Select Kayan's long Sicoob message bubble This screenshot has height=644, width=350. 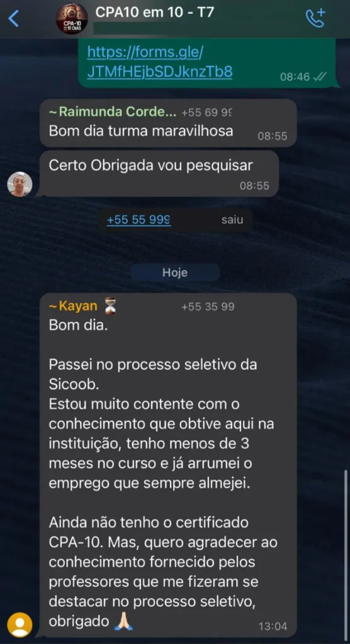tap(168, 465)
